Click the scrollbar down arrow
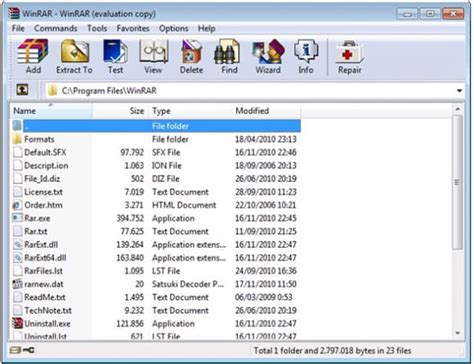 pos(458,333)
